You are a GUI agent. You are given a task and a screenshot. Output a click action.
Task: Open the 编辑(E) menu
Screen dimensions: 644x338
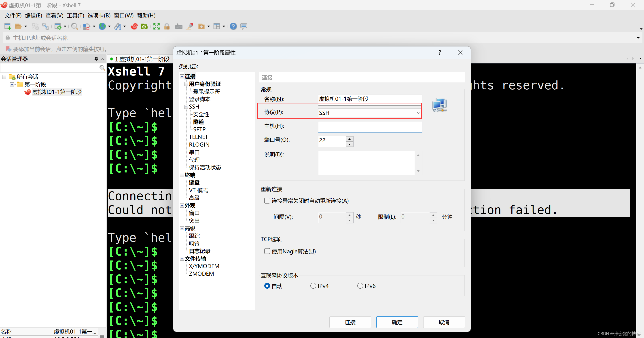34,15
